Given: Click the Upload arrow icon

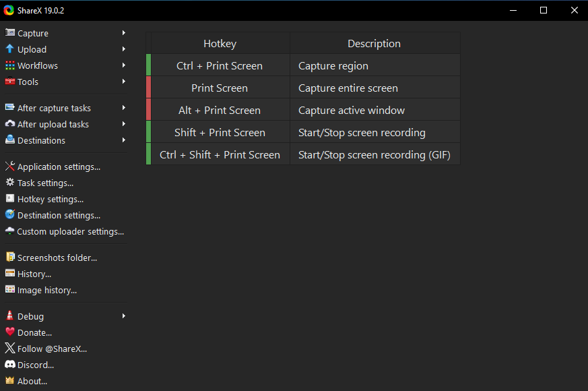Looking at the screenshot, I should 9,49.
